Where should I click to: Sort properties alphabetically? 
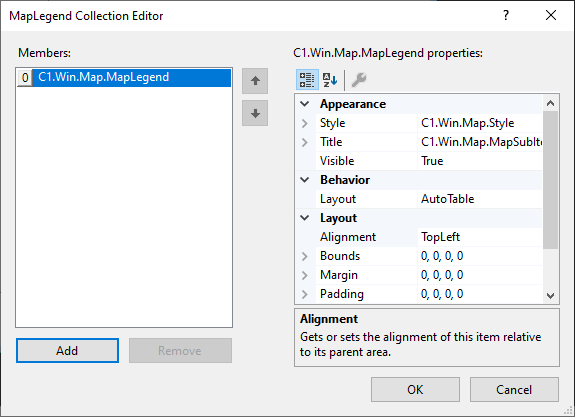330,80
